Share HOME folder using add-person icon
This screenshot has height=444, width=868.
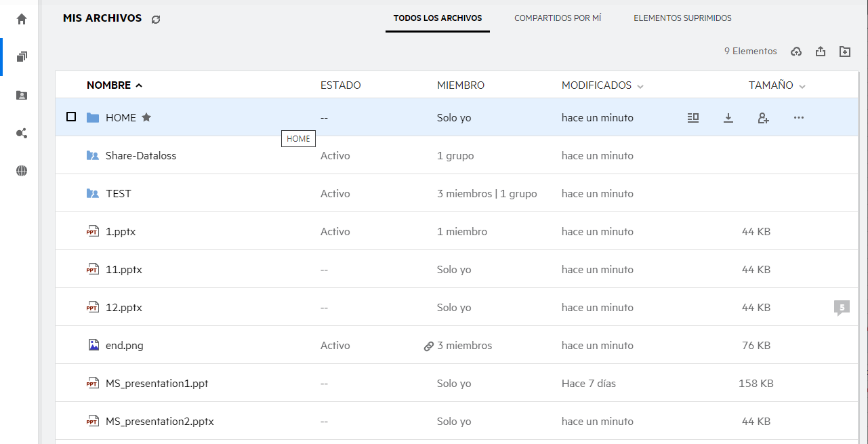(x=763, y=118)
